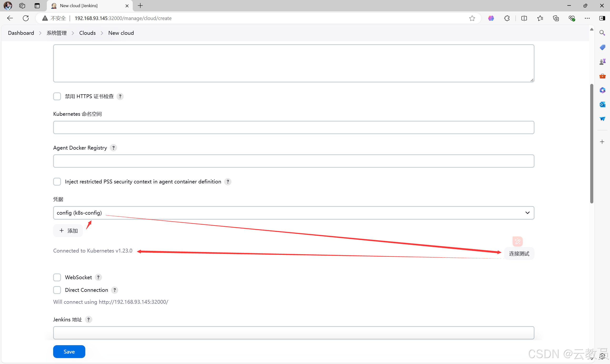Focus the Agent Docker Registry input
This screenshot has height=364, width=610.
coord(294,161)
